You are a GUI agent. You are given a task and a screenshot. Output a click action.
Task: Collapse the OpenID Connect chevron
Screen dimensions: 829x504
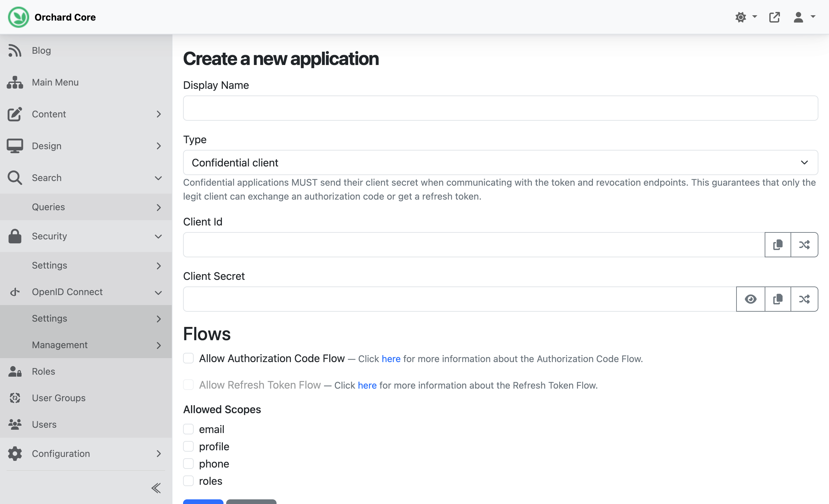(159, 292)
